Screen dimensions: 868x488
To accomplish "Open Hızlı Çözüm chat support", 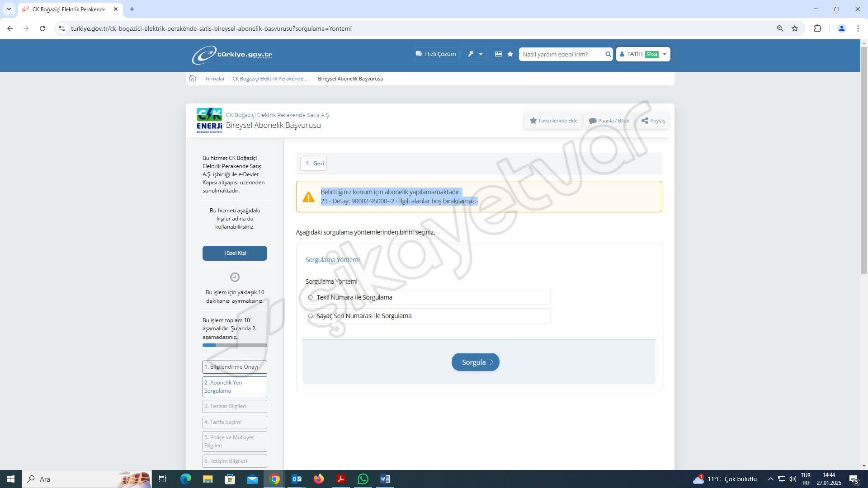I will (x=435, y=54).
